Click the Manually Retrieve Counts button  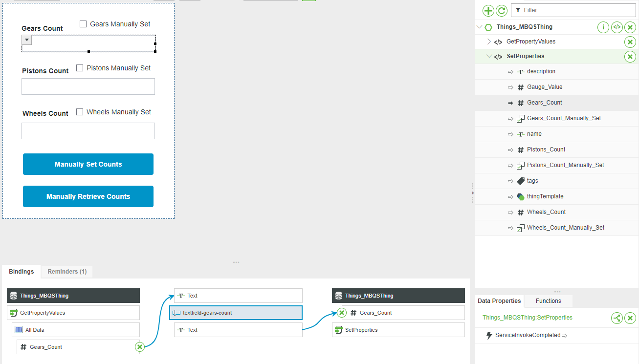(x=88, y=196)
